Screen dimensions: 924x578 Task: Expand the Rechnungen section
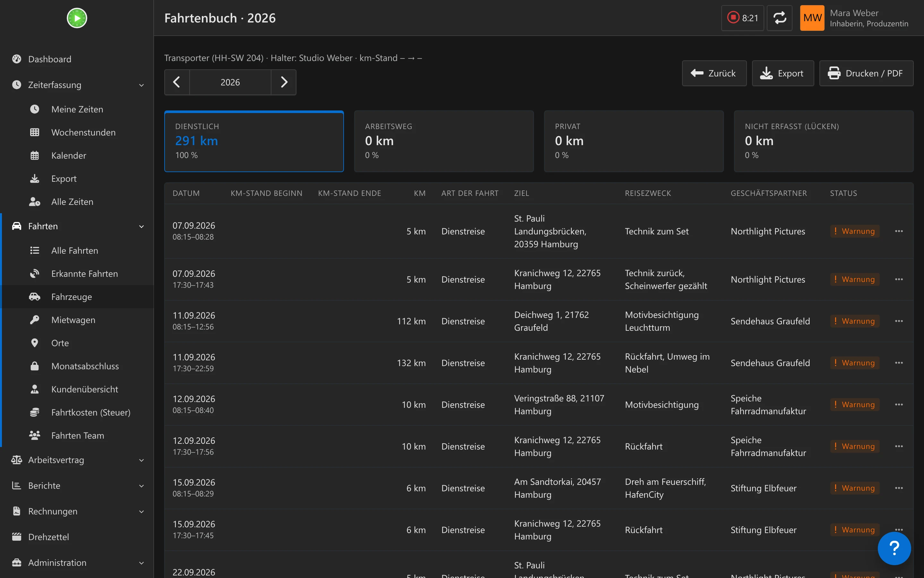(x=77, y=511)
